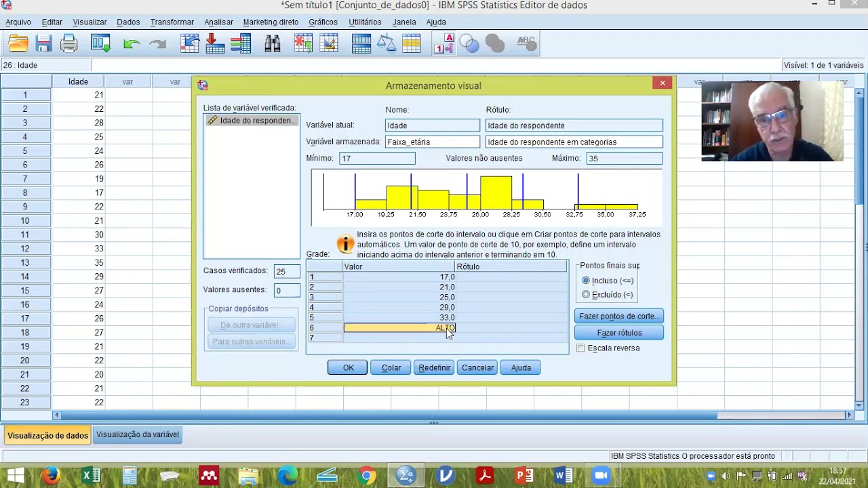This screenshot has height=488, width=868.
Task: Click the Redefinir button
Action: [x=435, y=367]
